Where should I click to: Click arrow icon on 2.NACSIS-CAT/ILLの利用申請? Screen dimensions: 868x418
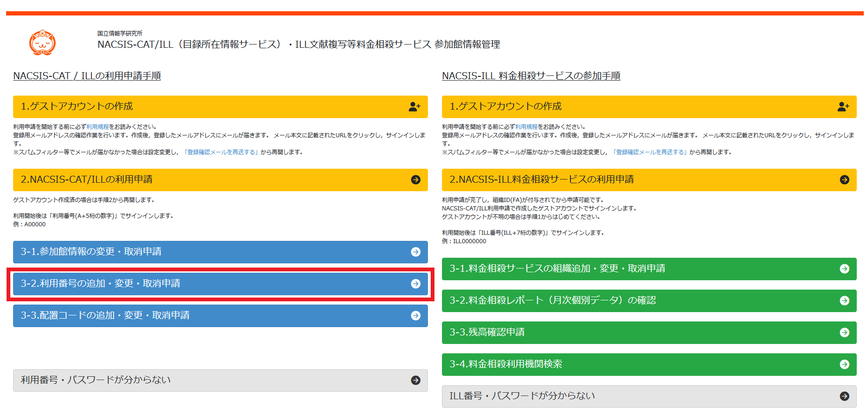tap(416, 180)
